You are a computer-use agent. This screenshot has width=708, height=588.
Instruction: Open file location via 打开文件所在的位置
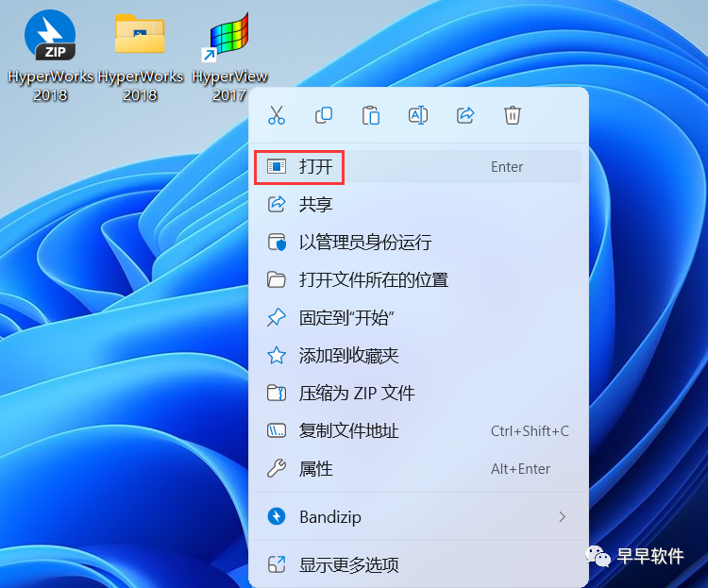[374, 280]
